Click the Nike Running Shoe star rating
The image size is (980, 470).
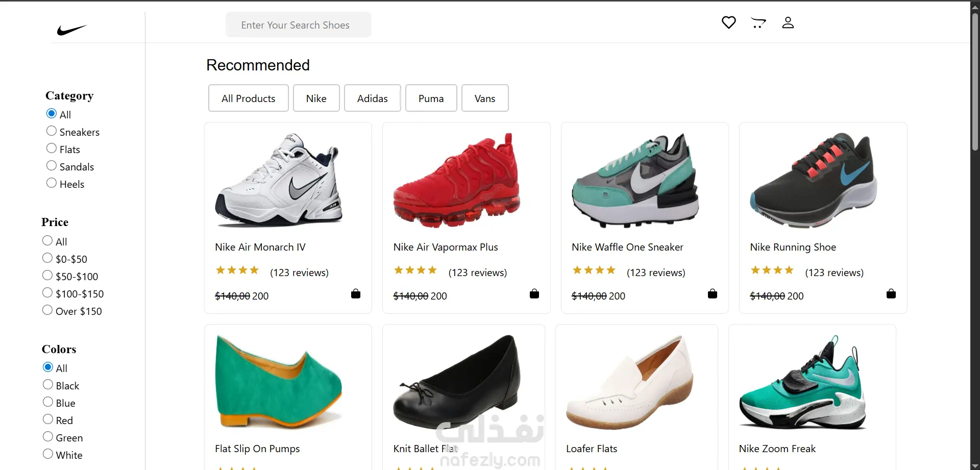click(x=772, y=270)
